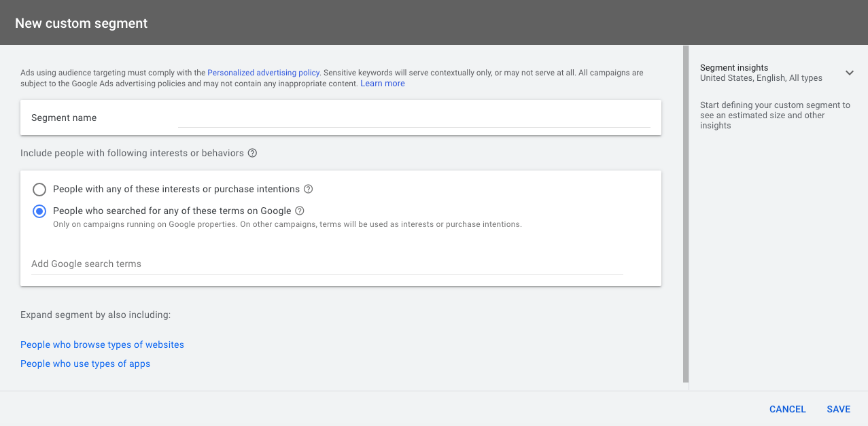Screen dimensions: 868x426
Task: Click help icon beside "Include people with following interests"
Action: tap(252, 153)
